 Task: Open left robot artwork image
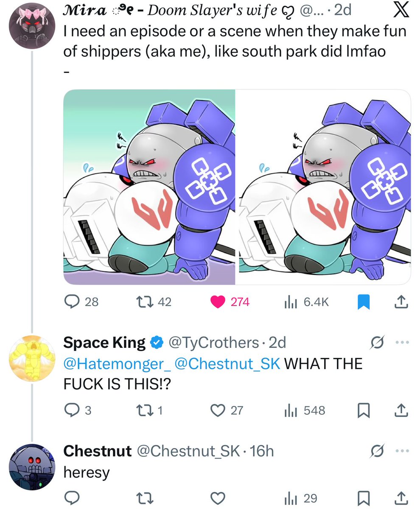click(x=149, y=187)
